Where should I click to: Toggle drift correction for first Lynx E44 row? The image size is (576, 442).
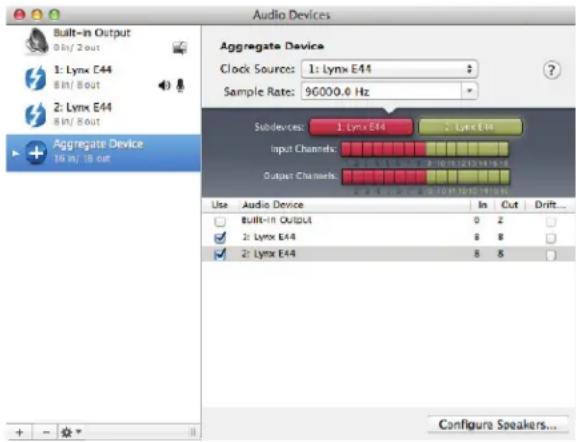(551, 238)
